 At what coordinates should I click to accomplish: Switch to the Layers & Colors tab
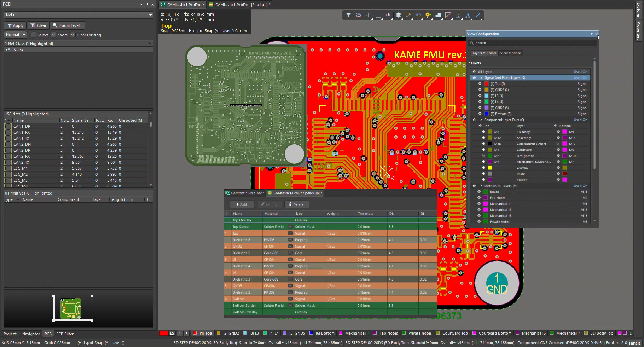pos(484,53)
